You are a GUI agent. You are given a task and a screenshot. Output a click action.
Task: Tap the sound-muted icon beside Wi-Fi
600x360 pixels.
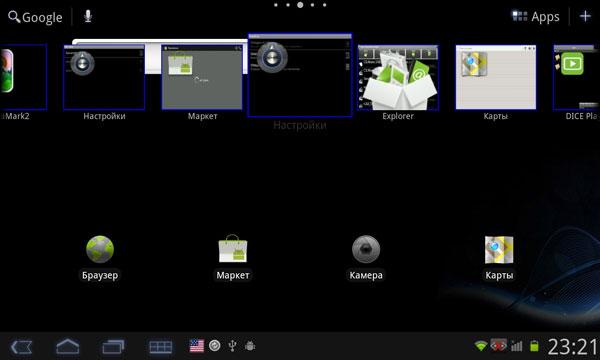pos(499,346)
